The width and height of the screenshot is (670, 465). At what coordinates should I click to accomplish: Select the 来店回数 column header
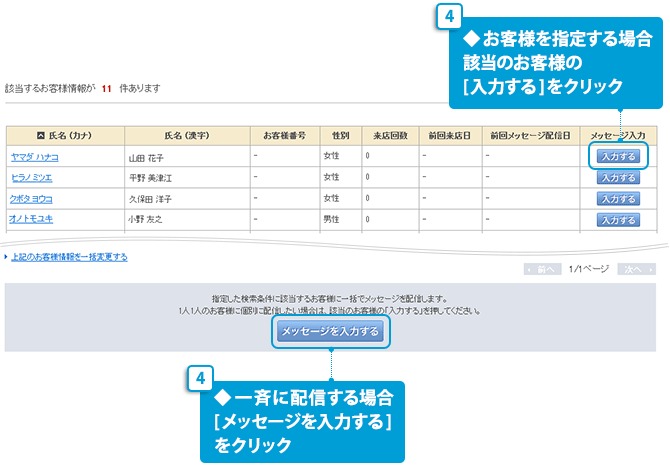click(391, 135)
